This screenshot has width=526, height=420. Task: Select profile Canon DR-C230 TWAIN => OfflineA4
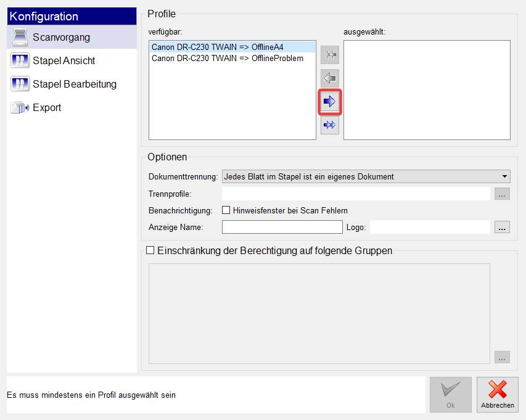pos(232,47)
